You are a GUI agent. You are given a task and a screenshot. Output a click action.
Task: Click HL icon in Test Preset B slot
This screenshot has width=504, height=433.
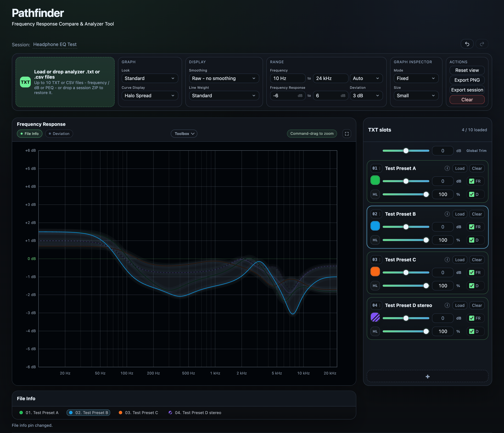coord(375,240)
